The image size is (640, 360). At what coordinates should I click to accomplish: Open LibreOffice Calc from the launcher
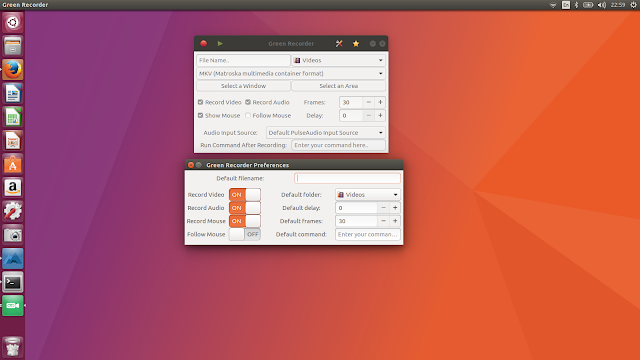click(13, 117)
